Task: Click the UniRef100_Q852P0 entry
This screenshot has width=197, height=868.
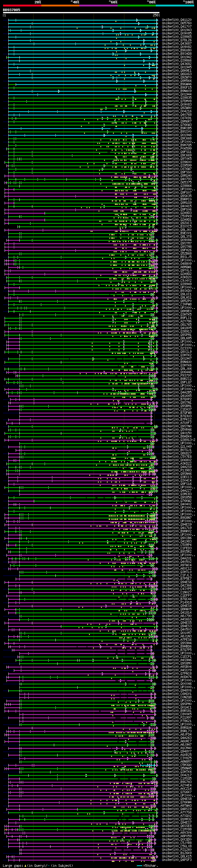Action: pos(177,301)
